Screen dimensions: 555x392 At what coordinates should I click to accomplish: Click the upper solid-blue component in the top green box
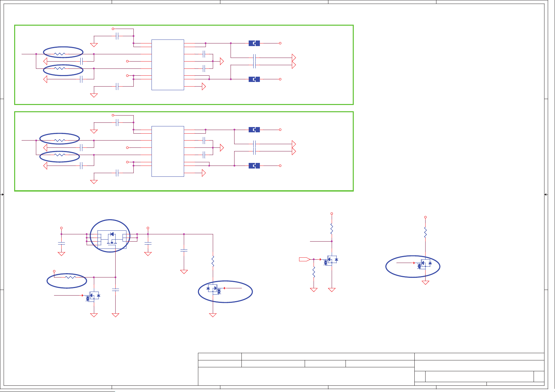254,43
